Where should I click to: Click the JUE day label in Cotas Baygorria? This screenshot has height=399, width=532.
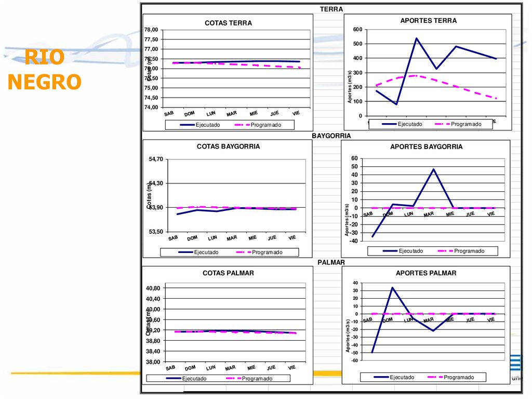click(x=272, y=238)
